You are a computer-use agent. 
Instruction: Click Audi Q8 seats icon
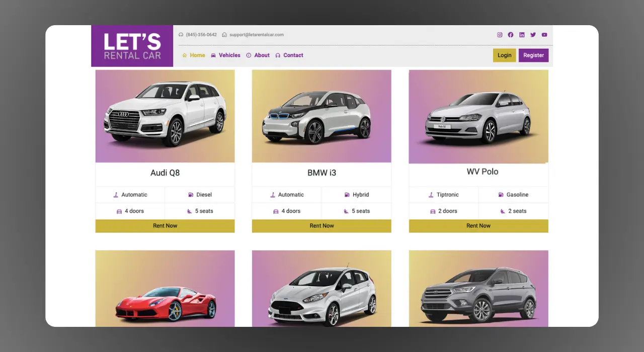click(190, 211)
